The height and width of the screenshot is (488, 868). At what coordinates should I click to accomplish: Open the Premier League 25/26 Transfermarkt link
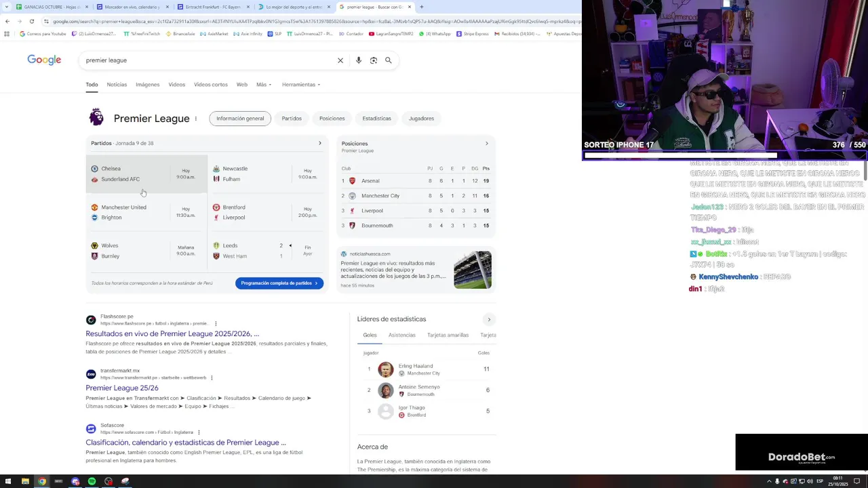pos(122,388)
